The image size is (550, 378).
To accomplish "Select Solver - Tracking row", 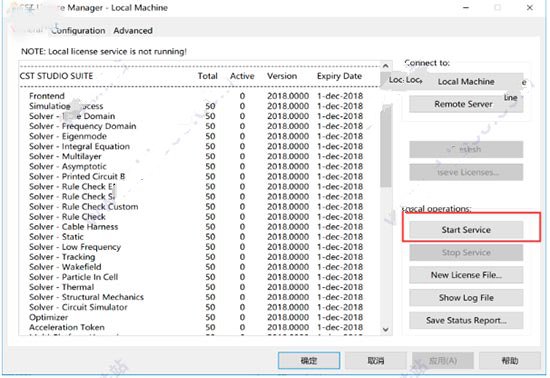I will click(x=196, y=257).
